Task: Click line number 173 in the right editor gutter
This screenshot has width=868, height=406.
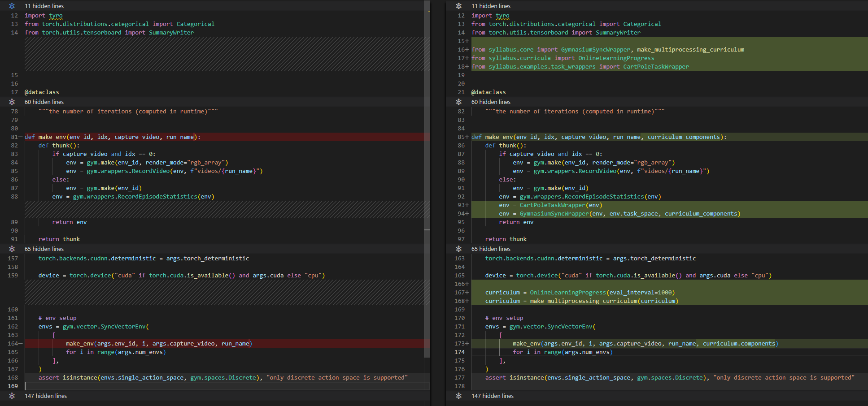Action: click(460, 343)
